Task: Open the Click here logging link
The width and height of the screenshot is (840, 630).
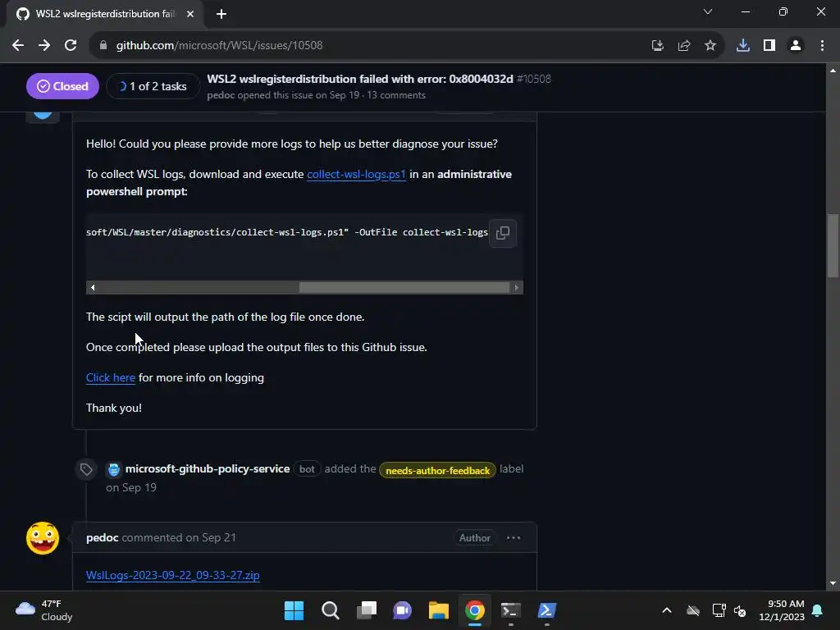Action: tap(111, 377)
